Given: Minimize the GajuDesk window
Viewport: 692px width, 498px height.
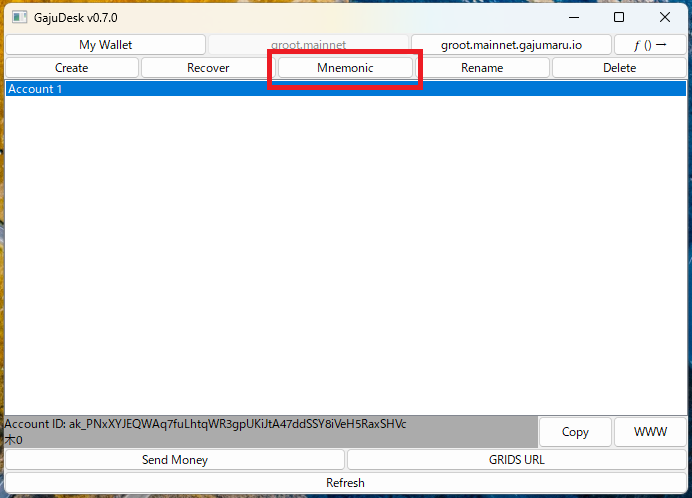Looking at the screenshot, I should tap(573, 17).
